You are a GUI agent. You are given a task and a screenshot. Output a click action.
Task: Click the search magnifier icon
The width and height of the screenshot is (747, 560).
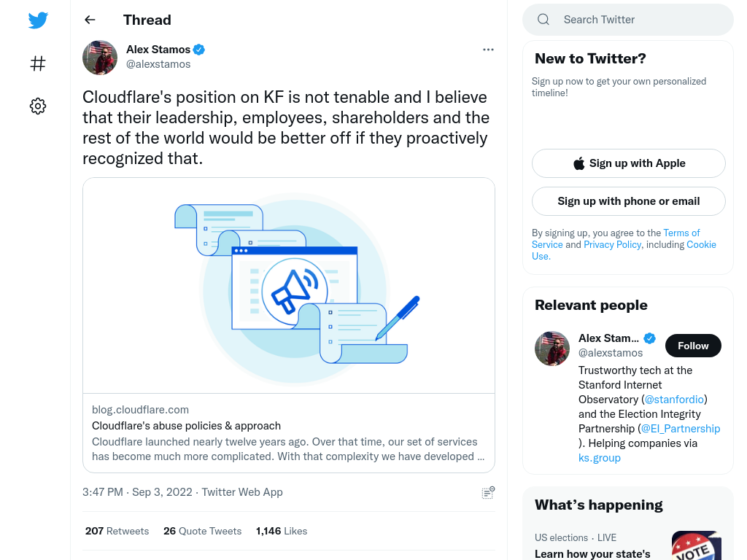tap(543, 20)
